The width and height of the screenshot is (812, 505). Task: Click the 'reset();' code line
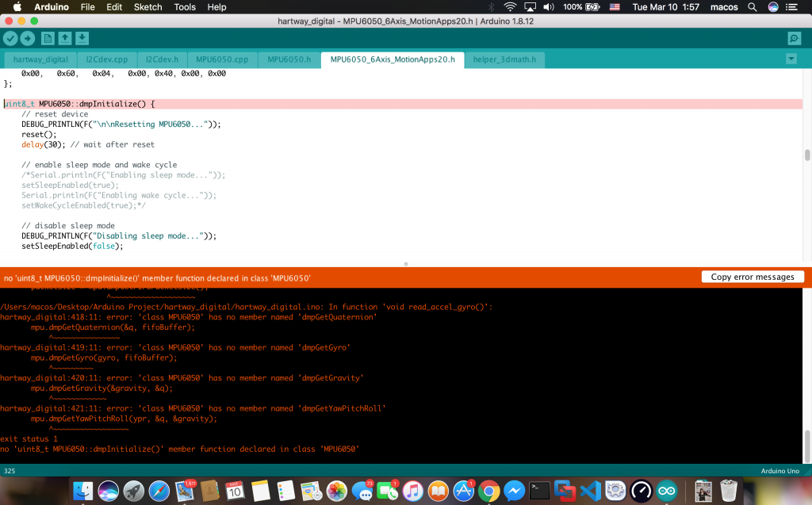coord(39,134)
